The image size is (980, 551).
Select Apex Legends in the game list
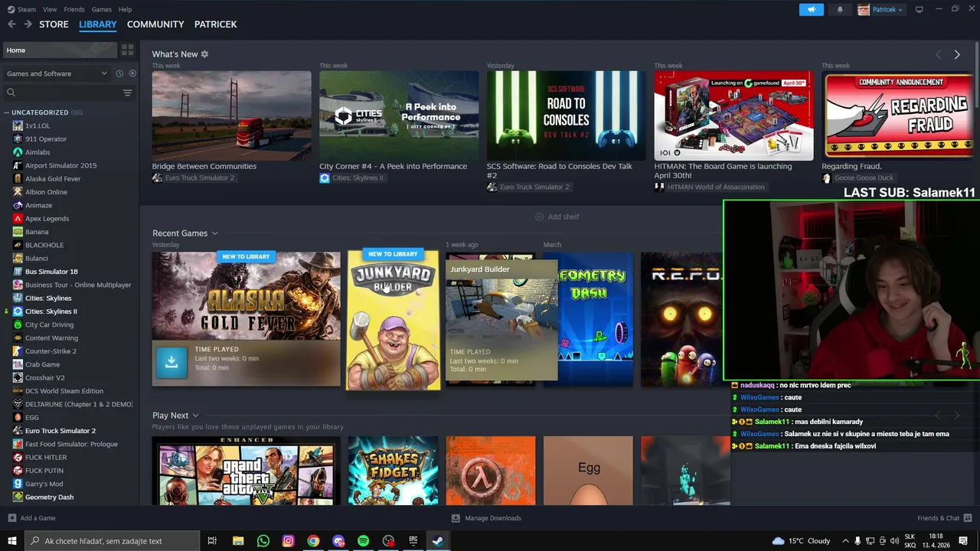pos(47,218)
